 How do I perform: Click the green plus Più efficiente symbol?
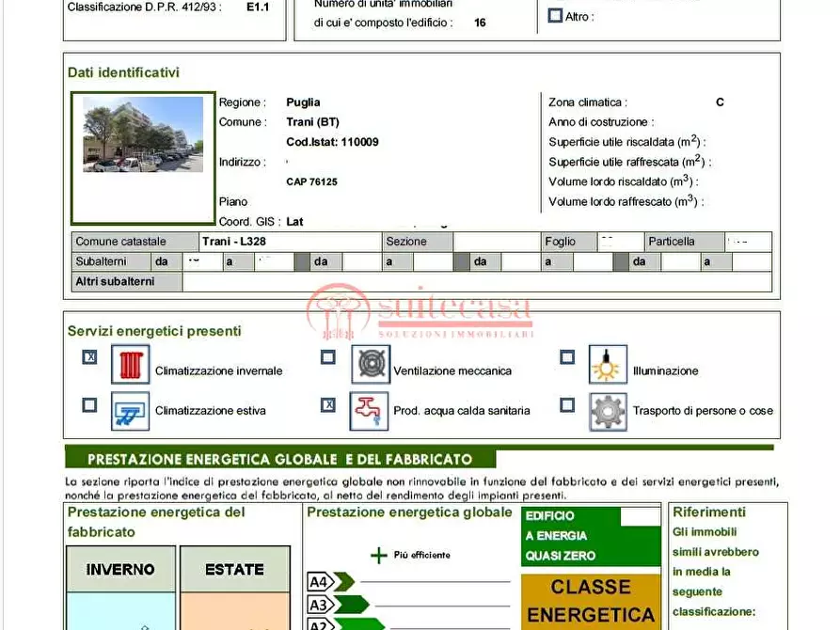coord(380,554)
